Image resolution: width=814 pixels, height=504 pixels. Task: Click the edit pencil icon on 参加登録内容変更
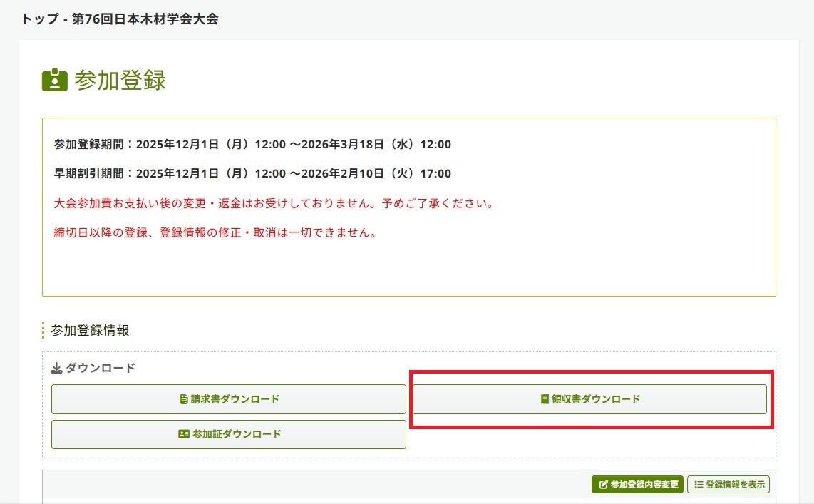(x=603, y=485)
